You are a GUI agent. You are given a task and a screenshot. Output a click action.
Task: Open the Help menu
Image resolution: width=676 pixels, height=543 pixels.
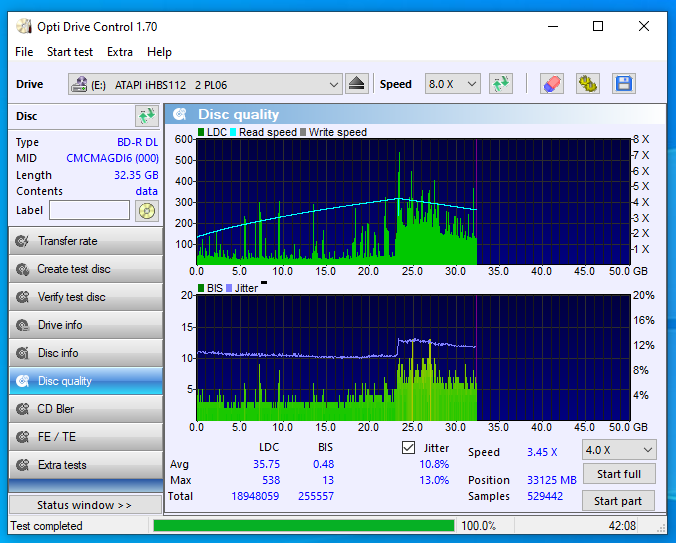click(x=159, y=52)
